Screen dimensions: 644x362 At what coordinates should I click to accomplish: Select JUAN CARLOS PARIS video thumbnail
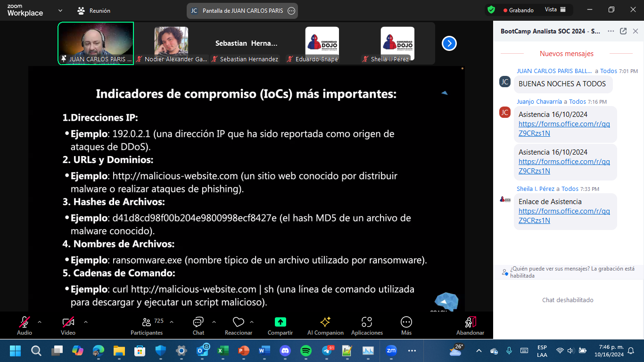[x=96, y=43]
